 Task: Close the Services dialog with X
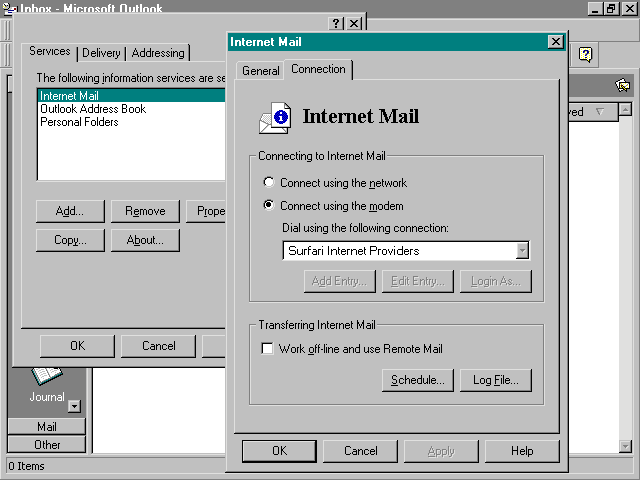354,23
